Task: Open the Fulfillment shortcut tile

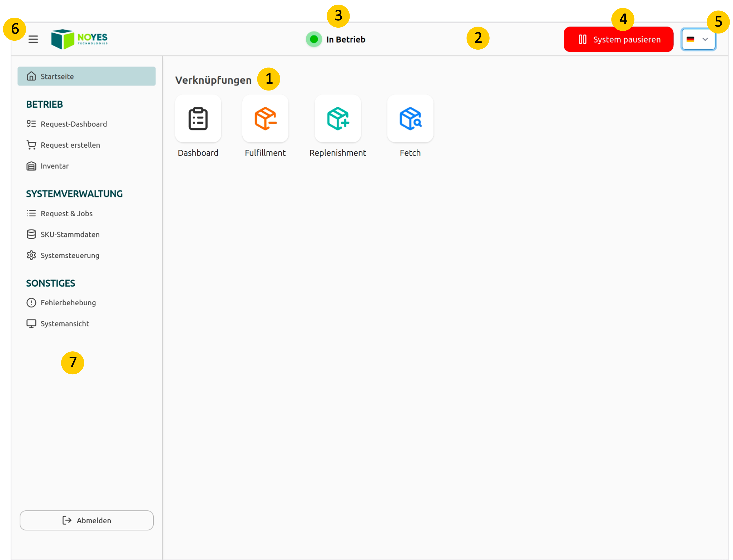Action: (x=265, y=118)
